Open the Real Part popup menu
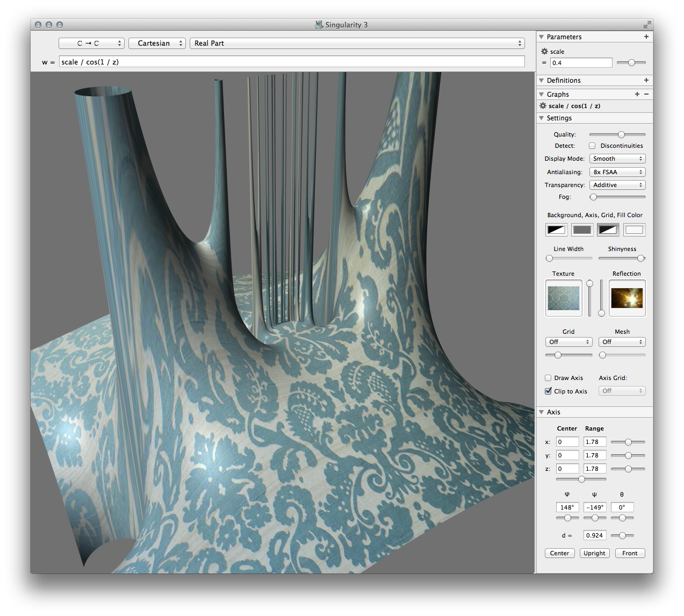The image size is (684, 616). pos(357,44)
